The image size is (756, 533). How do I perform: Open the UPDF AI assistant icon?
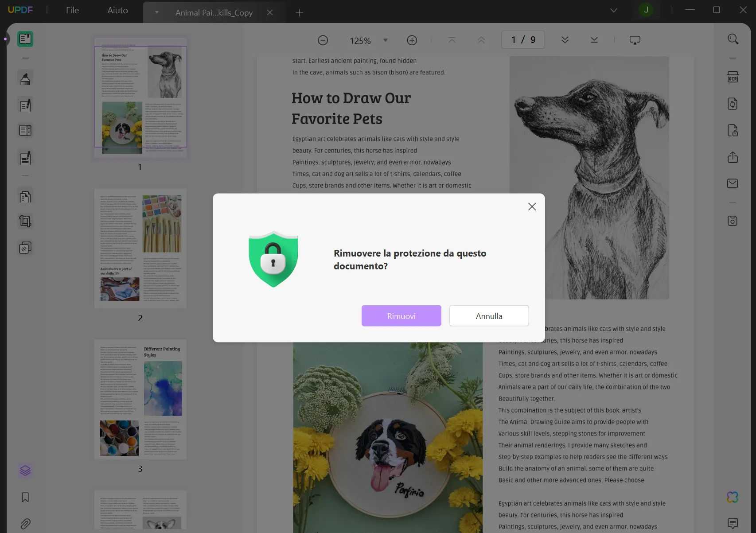pos(733,497)
